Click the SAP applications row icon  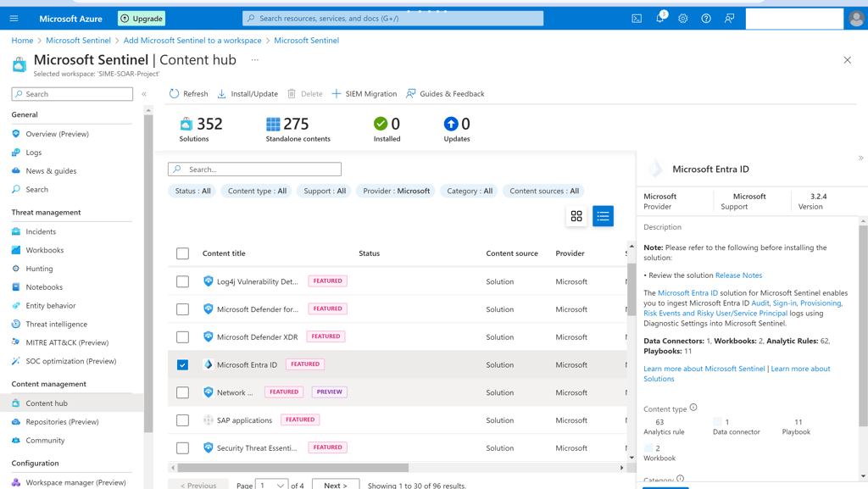click(209, 420)
